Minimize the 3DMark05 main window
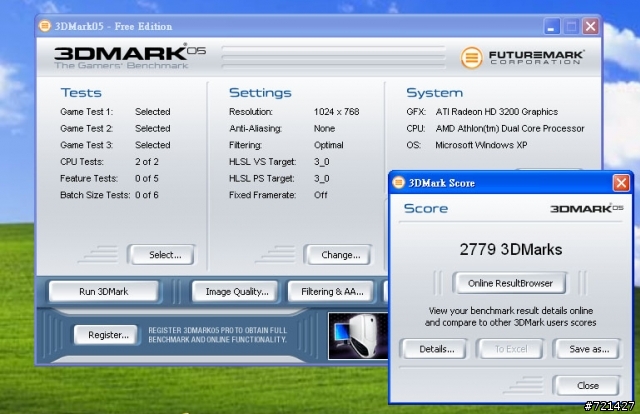Screen dimensions: 640x414 [551, 27]
